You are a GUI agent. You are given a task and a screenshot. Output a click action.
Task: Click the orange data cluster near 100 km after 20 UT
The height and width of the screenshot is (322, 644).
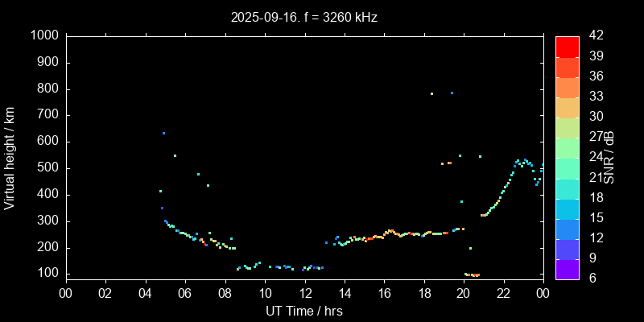click(473, 275)
